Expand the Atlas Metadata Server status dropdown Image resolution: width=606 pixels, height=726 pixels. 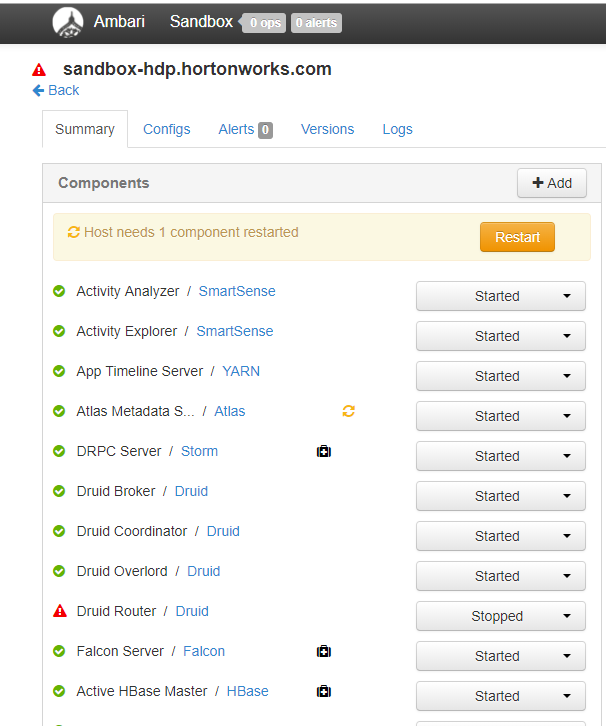coord(501,416)
